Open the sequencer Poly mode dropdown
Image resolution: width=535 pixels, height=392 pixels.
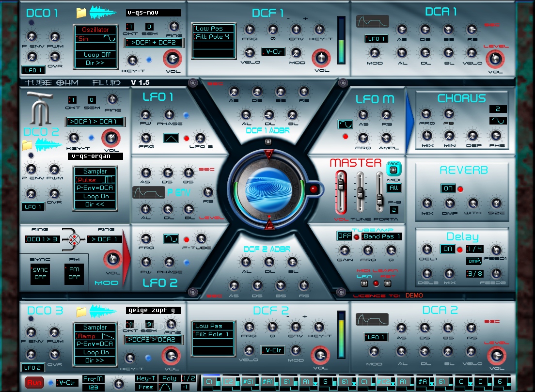click(x=169, y=378)
